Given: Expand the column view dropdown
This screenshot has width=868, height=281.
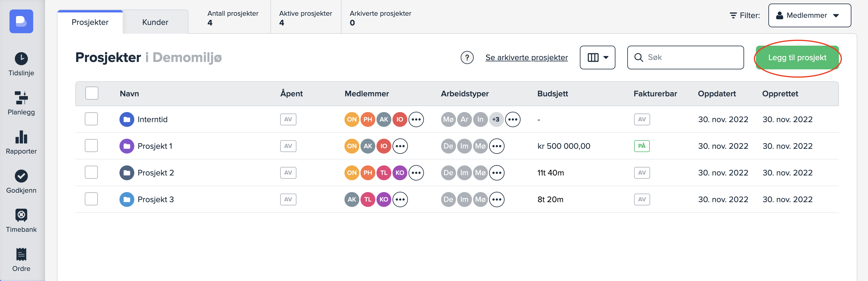Looking at the screenshot, I should click(597, 58).
